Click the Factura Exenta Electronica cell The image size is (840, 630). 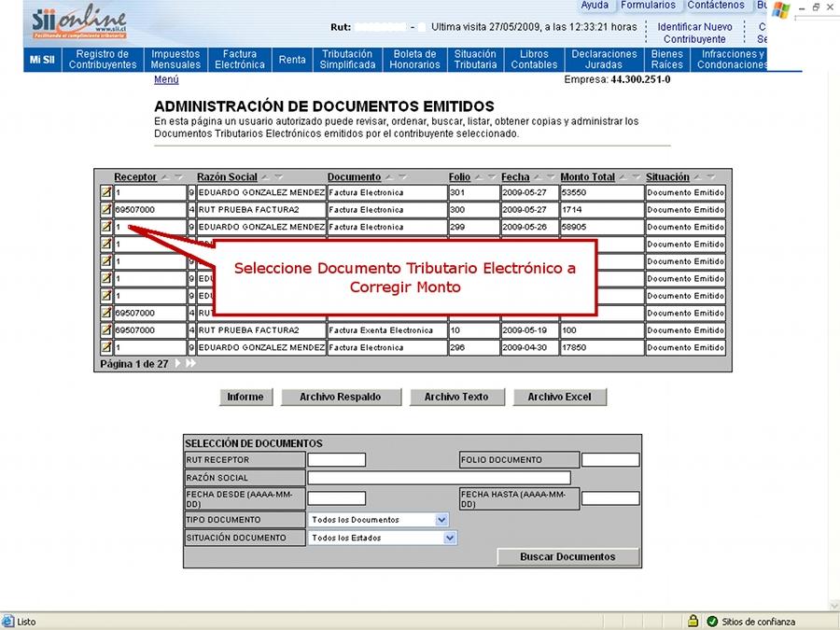pos(386,330)
